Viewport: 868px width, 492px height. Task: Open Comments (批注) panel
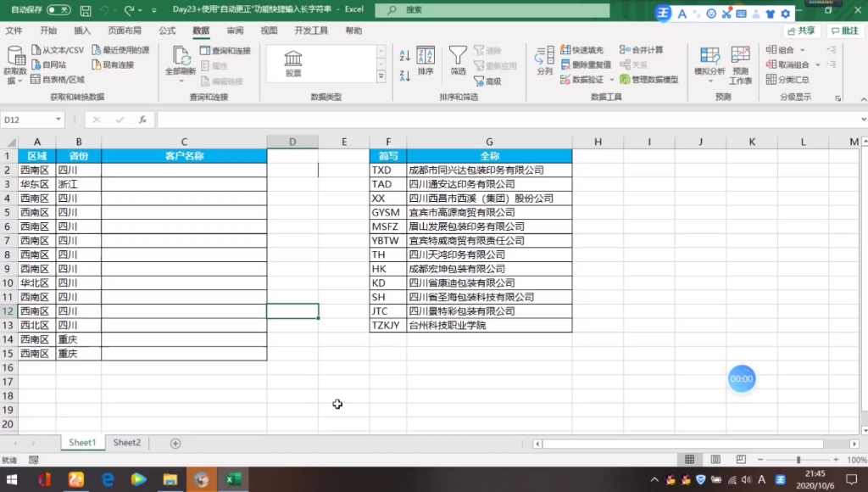(x=847, y=31)
